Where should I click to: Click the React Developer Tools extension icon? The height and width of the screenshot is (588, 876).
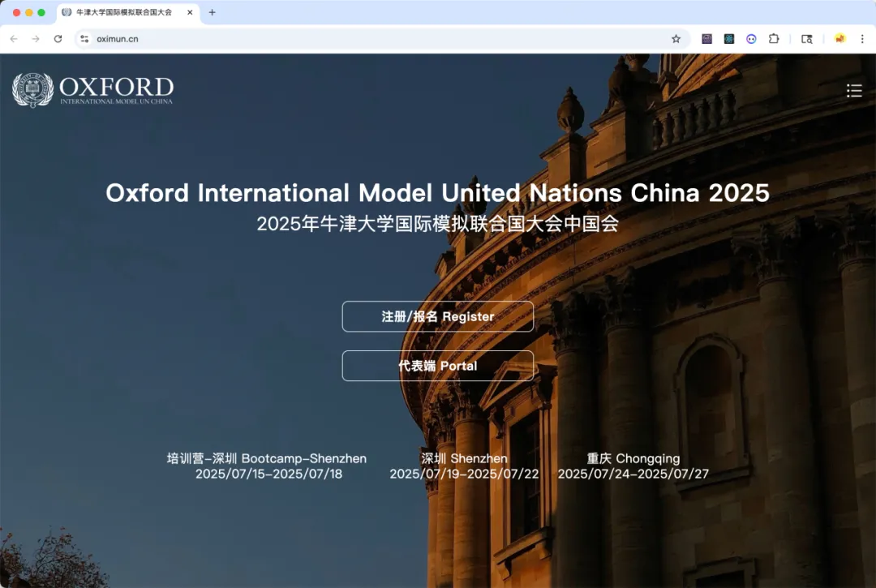729,39
